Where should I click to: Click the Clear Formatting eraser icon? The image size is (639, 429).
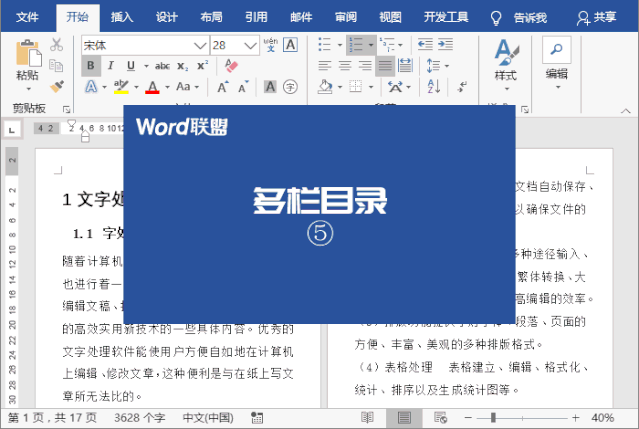click(x=231, y=66)
